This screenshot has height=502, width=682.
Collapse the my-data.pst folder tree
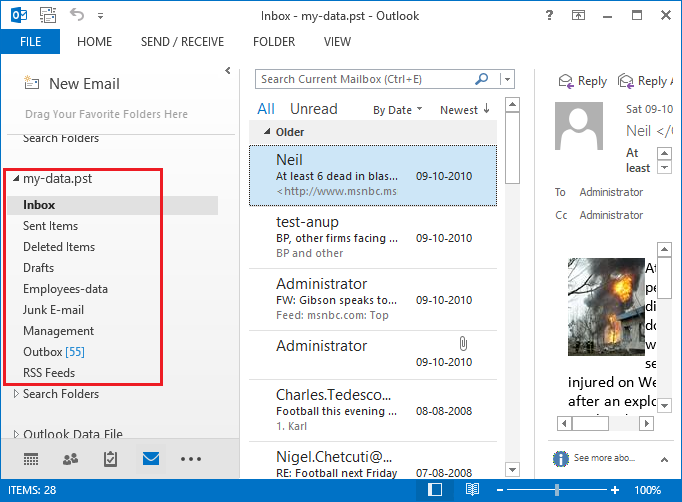(16, 178)
